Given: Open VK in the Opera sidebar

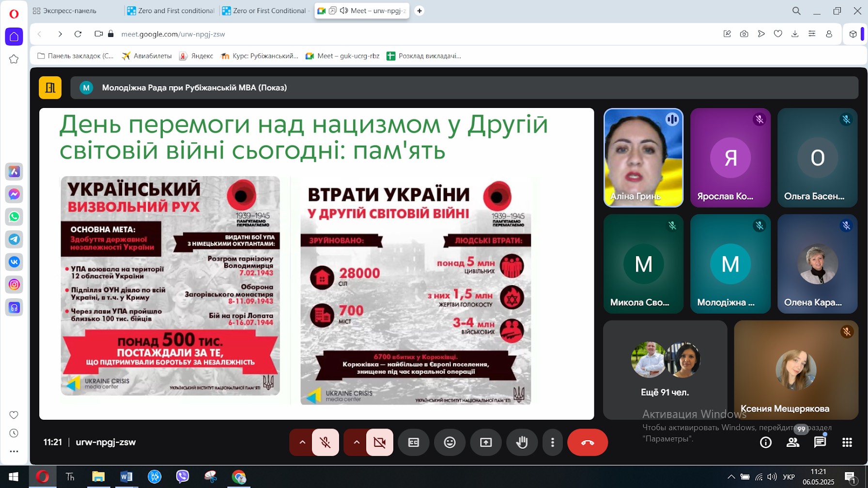Looking at the screenshot, I should coord(14,262).
